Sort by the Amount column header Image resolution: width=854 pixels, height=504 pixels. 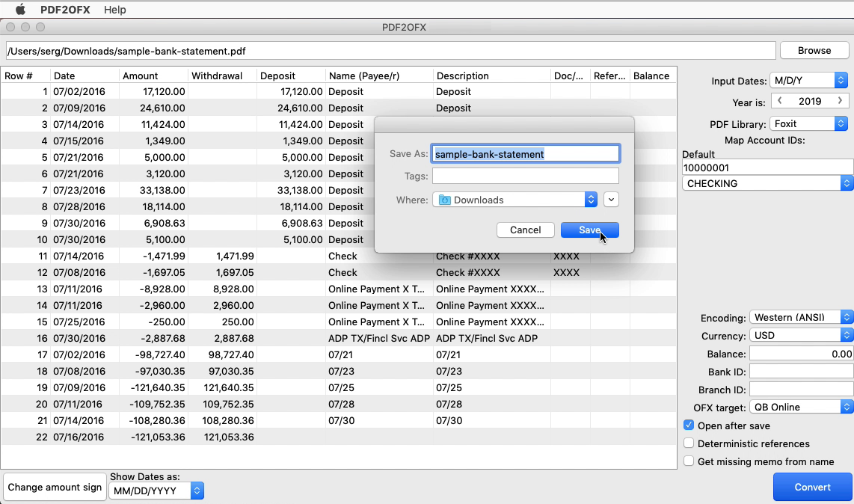click(153, 76)
